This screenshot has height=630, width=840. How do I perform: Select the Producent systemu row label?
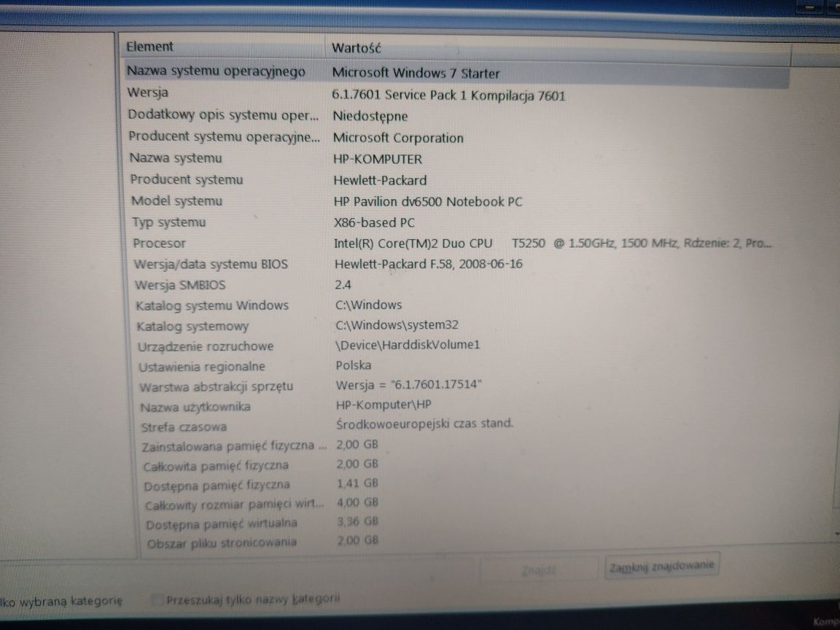pyautogui.click(x=187, y=179)
